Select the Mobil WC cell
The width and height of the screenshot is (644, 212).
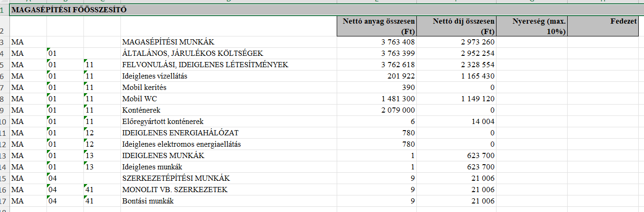tap(139, 99)
